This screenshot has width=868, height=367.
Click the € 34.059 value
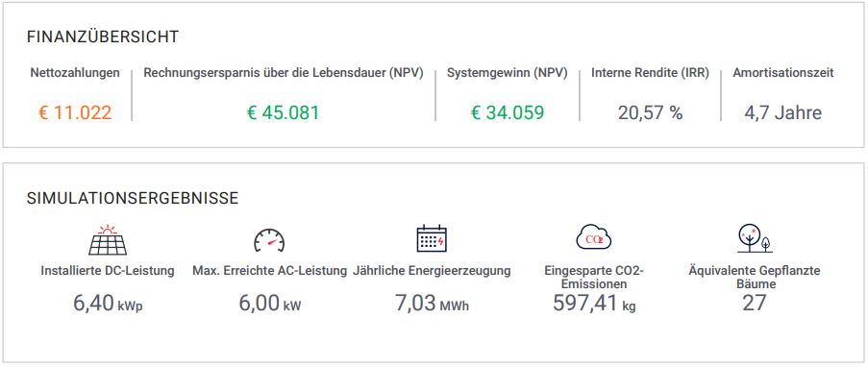[508, 113]
